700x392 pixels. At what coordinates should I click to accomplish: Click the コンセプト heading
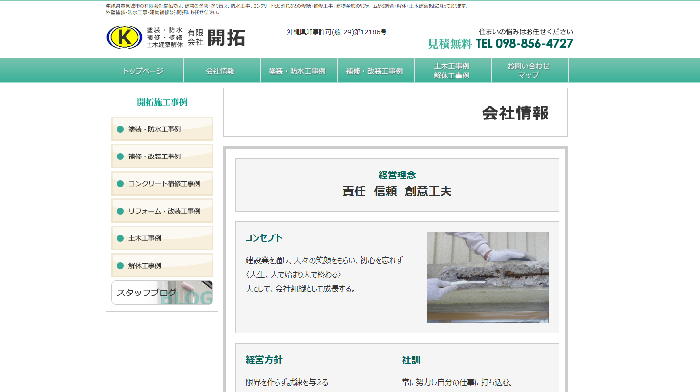[x=264, y=238]
